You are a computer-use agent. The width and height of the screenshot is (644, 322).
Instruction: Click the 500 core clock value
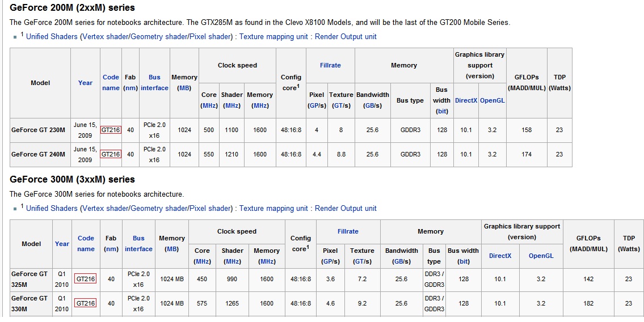pos(209,130)
